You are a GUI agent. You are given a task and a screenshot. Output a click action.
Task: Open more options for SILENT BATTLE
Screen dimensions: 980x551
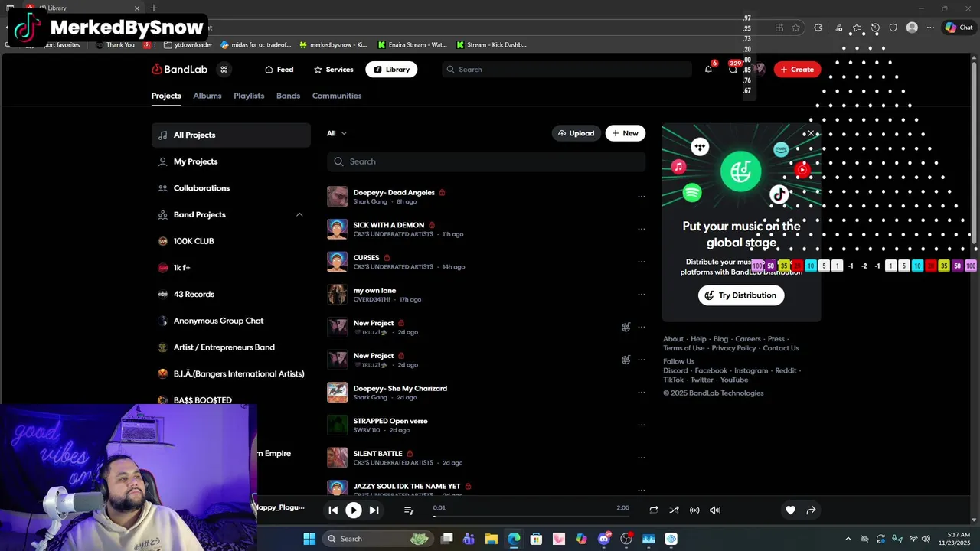(x=642, y=458)
